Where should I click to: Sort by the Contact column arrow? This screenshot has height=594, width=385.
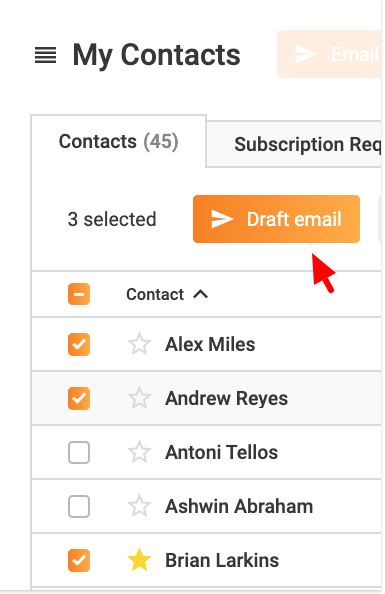[201, 294]
